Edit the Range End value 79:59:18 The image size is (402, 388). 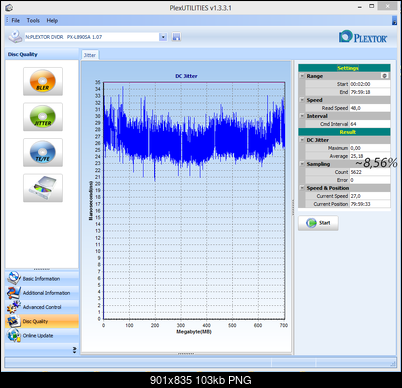tap(370, 92)
